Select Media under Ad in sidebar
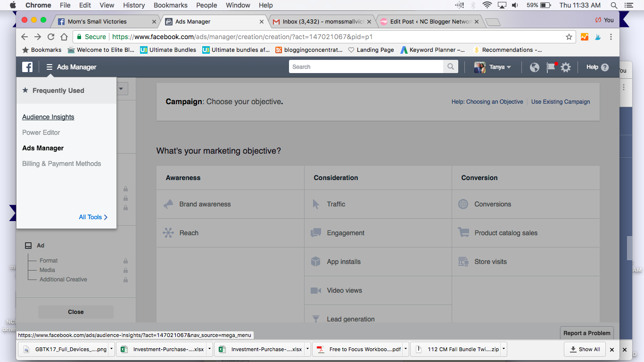644x362 pixels. pos(47,270)
